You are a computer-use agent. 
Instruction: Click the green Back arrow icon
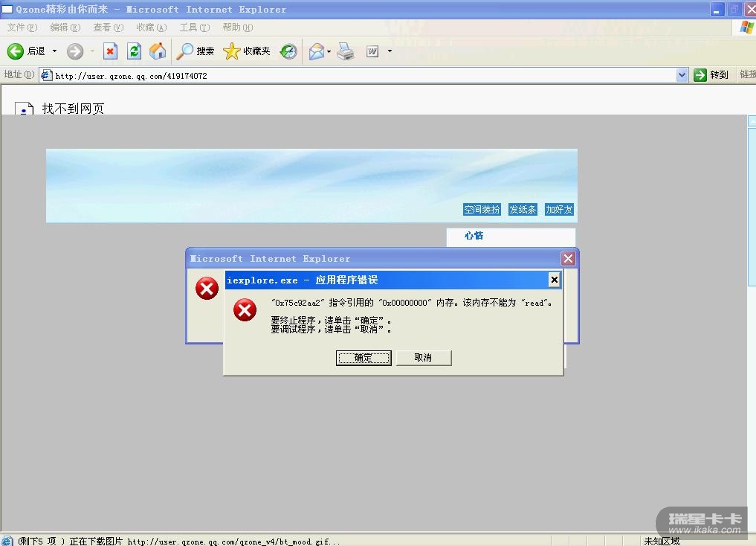(16, 51)
